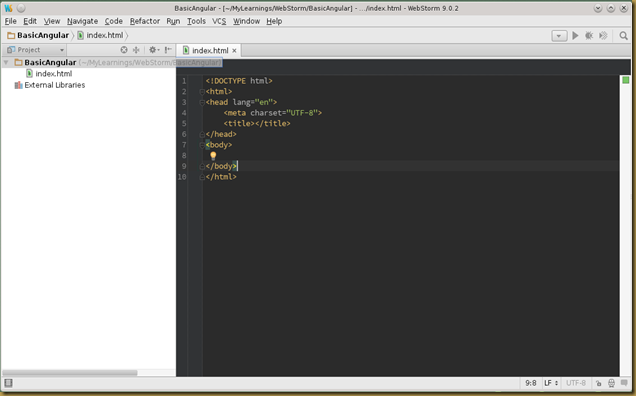Viewport: 636px width, 396px height.
Task: Open the Project view selector dropdown
Action: point(36,50)
